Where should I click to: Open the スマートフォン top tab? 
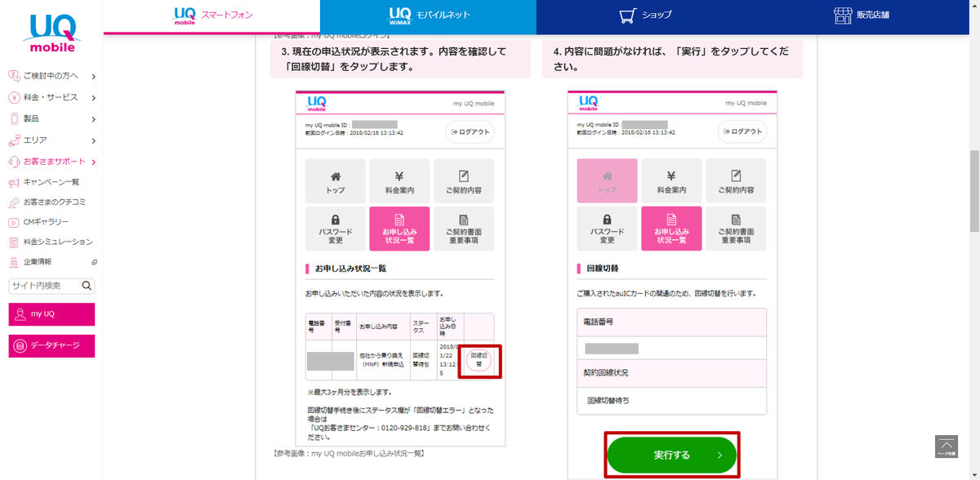coord(212,16)
